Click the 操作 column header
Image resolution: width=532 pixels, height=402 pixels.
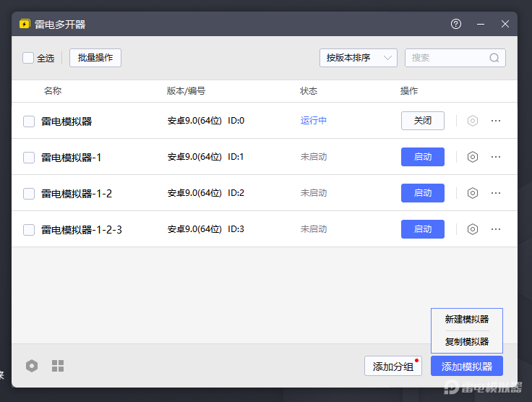(x=409, y=91)
